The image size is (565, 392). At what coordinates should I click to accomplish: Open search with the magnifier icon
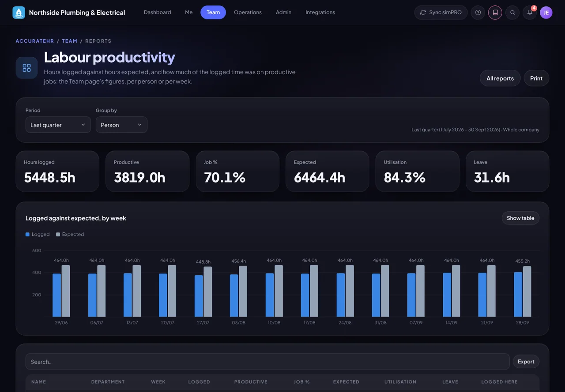pyautogui.click(x=512, y=12)
